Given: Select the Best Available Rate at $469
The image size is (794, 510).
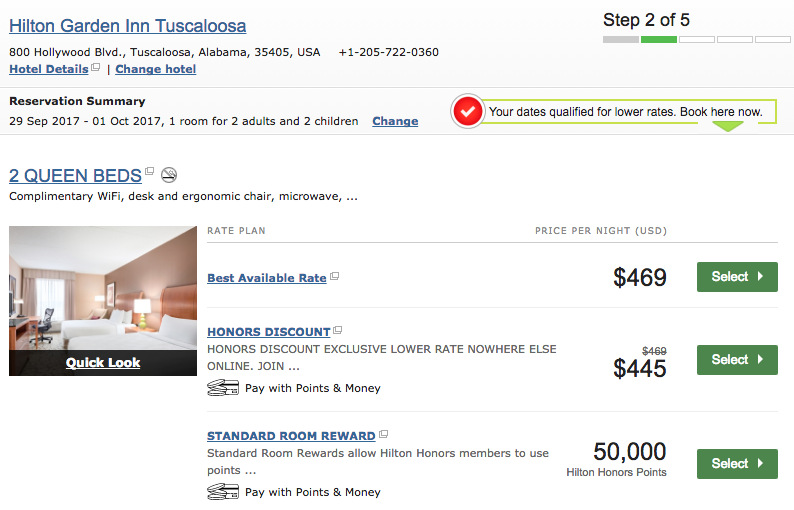Looking at the screenshot, I should [x=737, y=277].
